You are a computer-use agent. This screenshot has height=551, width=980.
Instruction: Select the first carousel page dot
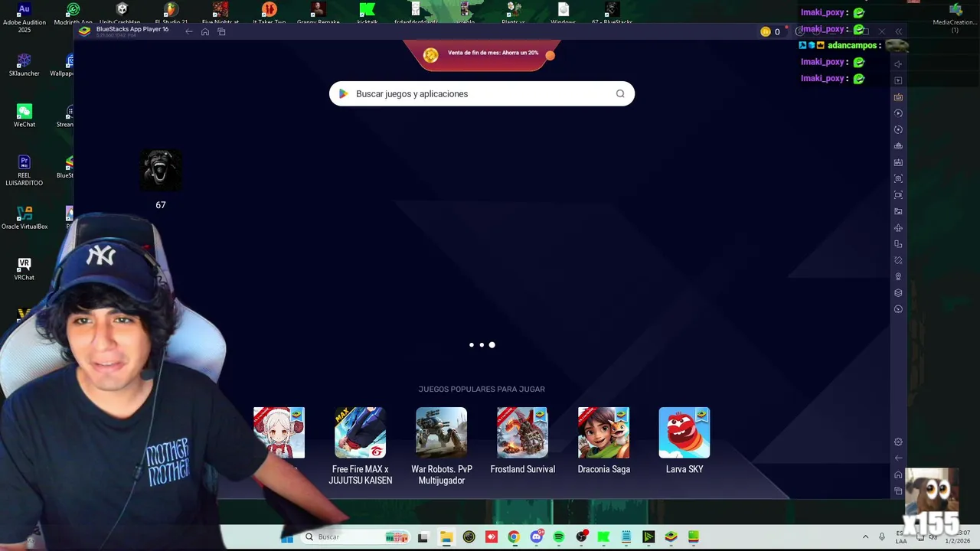tap(471, 345)
